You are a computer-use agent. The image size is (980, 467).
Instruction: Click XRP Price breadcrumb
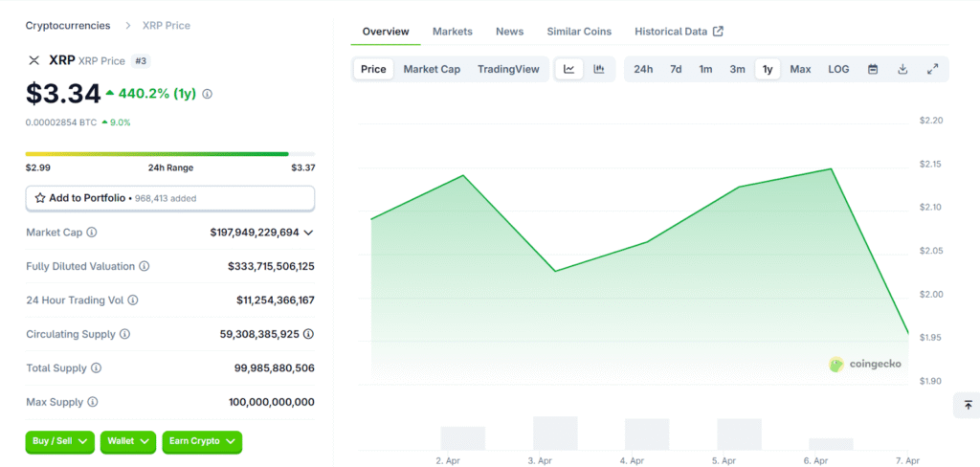[x=167, y=26]
